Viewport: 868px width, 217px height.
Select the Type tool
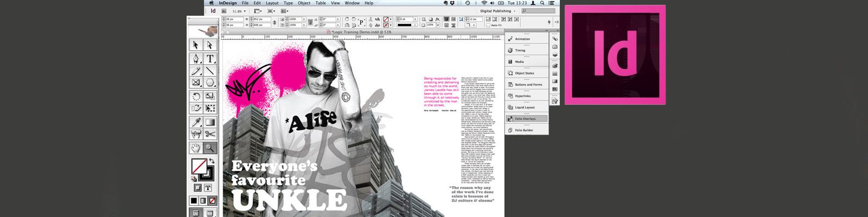209,59
